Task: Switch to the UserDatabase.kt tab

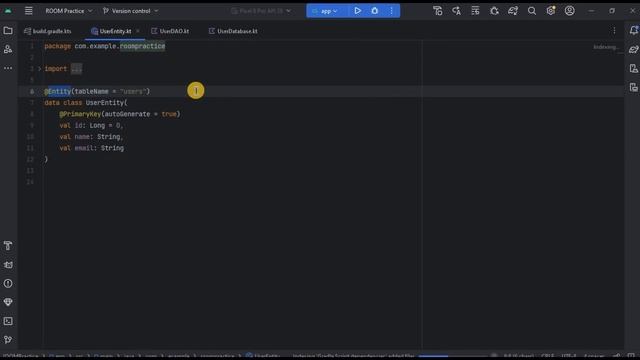Action: click(x=233, y=31)
